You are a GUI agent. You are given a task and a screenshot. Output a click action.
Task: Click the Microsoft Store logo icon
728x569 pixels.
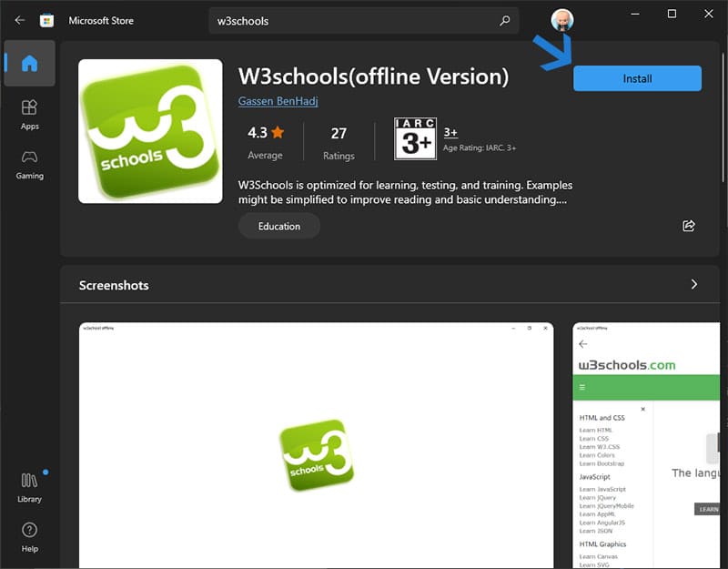tap(46, 21)
